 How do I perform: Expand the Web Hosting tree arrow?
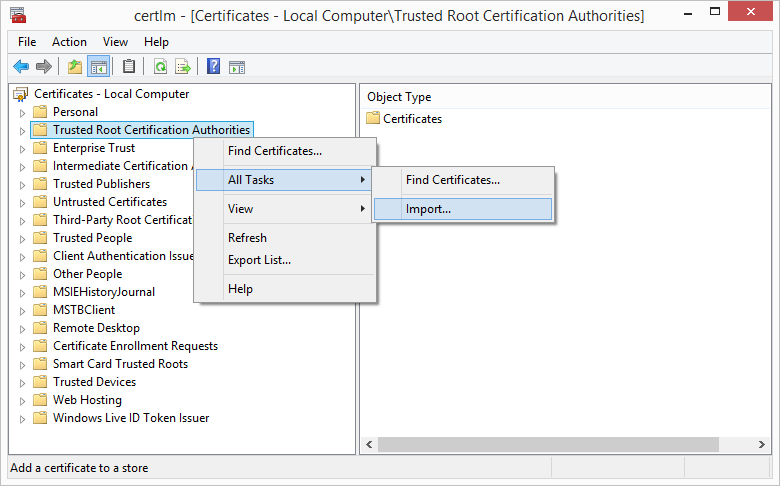click(22, 400)
